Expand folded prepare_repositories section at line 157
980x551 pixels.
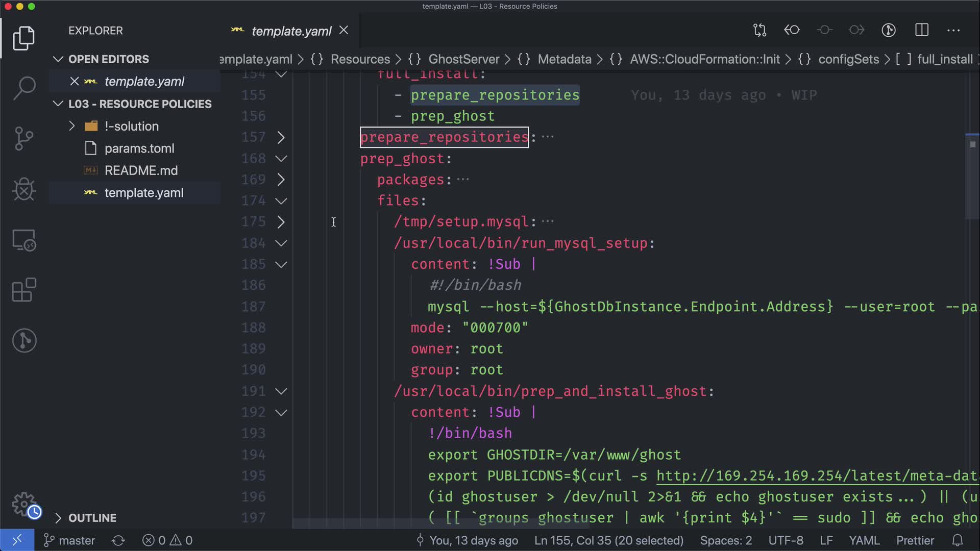[281, 137]
